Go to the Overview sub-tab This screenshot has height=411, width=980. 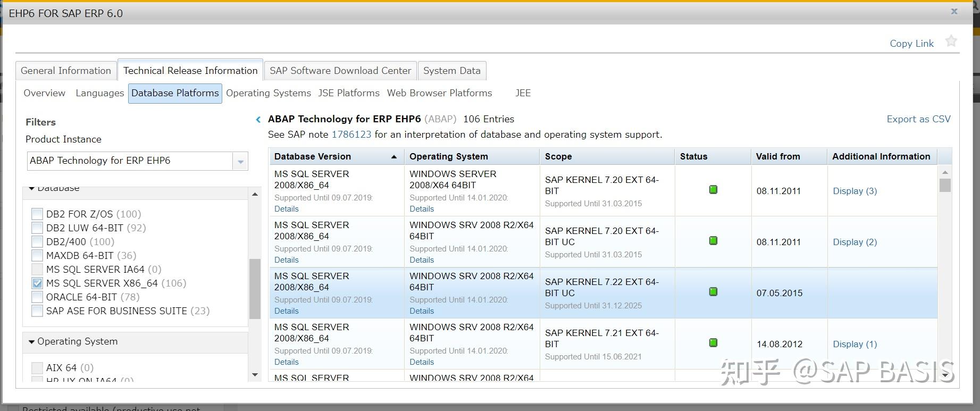45,93
